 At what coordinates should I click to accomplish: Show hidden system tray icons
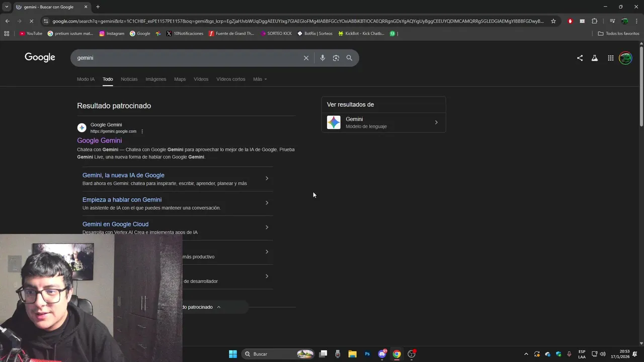click(x=526, y=354)
